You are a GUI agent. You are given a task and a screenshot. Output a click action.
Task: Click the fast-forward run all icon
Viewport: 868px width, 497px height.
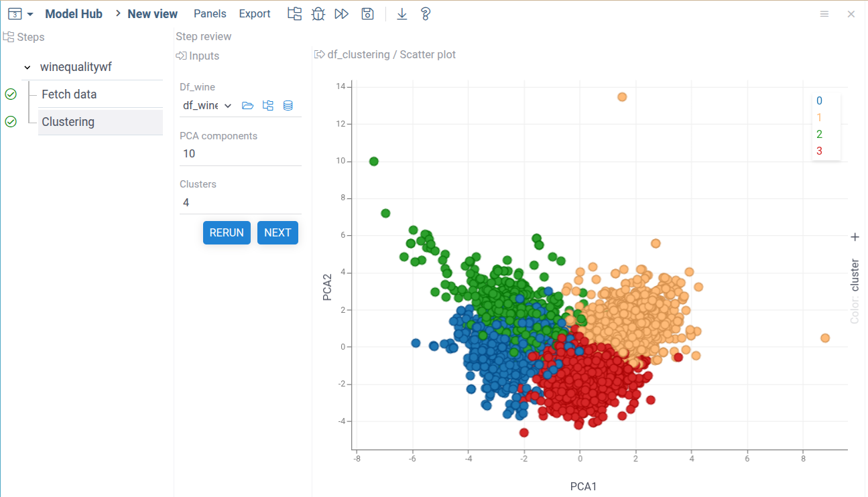click(x=342, y=13)
